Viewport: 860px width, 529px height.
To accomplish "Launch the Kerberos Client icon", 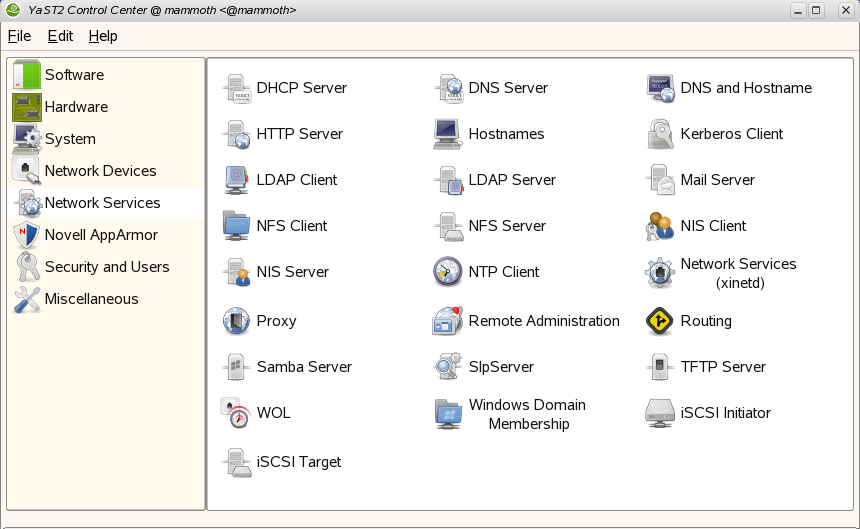I will pos(659,134).
